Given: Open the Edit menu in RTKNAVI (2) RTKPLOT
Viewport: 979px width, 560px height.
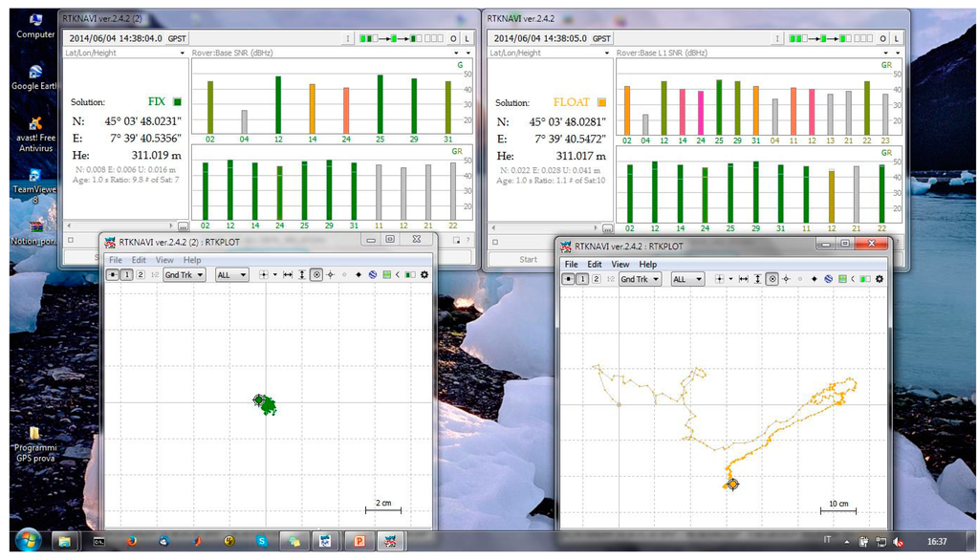Looking at the screenshot, I should (140, 260).
